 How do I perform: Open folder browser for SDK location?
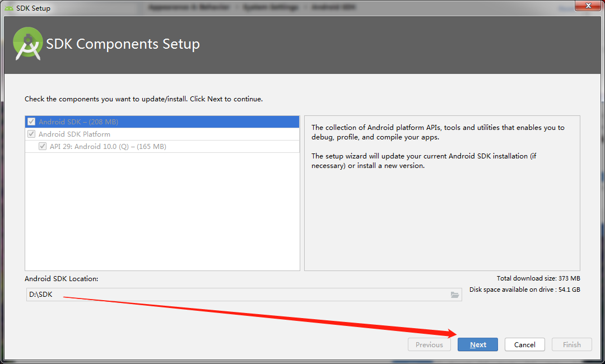pos(455,295)
